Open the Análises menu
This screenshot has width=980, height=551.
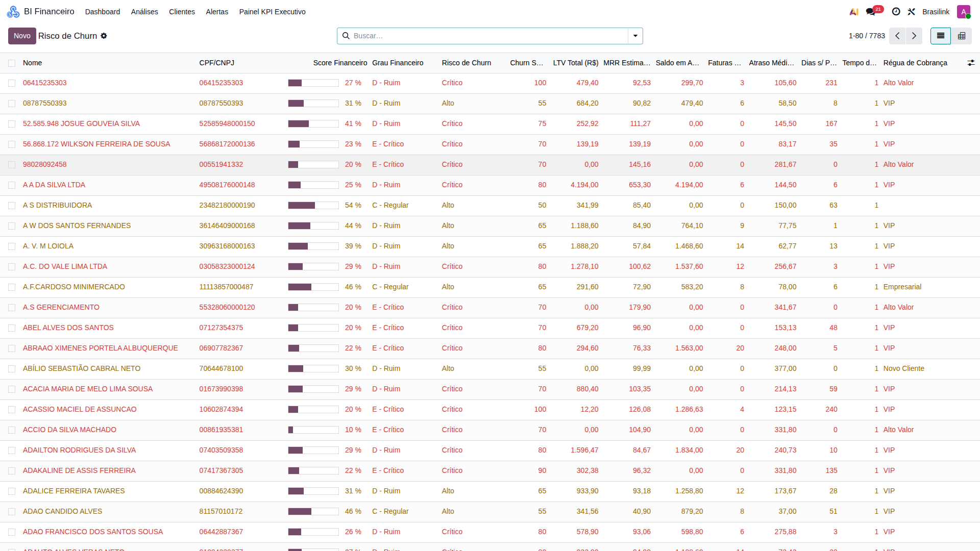[144, 12]
